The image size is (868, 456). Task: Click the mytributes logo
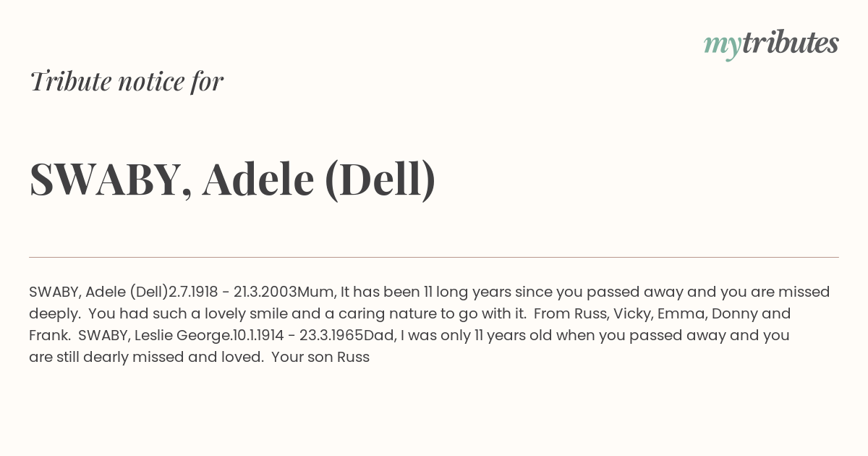pos(771,44)
